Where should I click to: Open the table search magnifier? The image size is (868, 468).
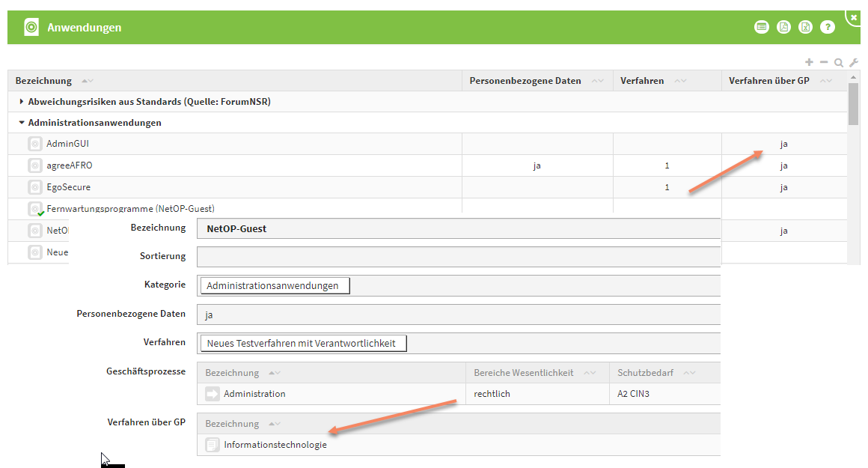[839, 63]
